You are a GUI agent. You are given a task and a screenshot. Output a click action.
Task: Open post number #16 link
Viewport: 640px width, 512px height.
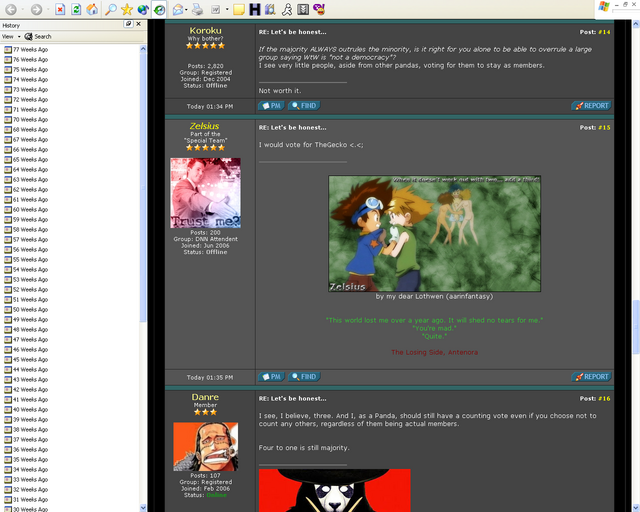(604, 398)
